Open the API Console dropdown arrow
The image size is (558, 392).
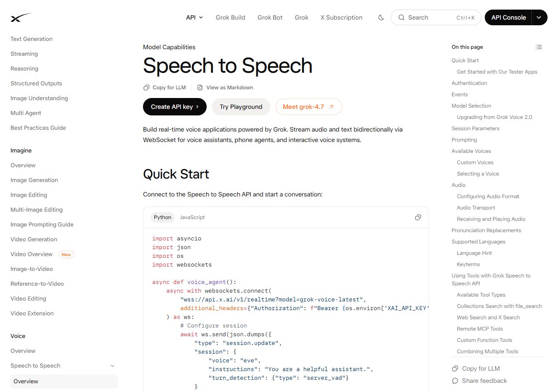click(x=539, y=17)
